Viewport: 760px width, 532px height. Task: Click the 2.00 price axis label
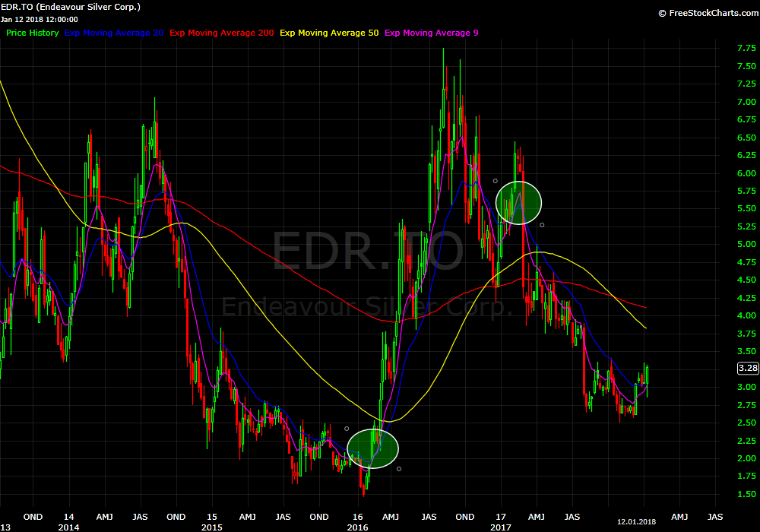pyautogui.click(x=746, y=458)
